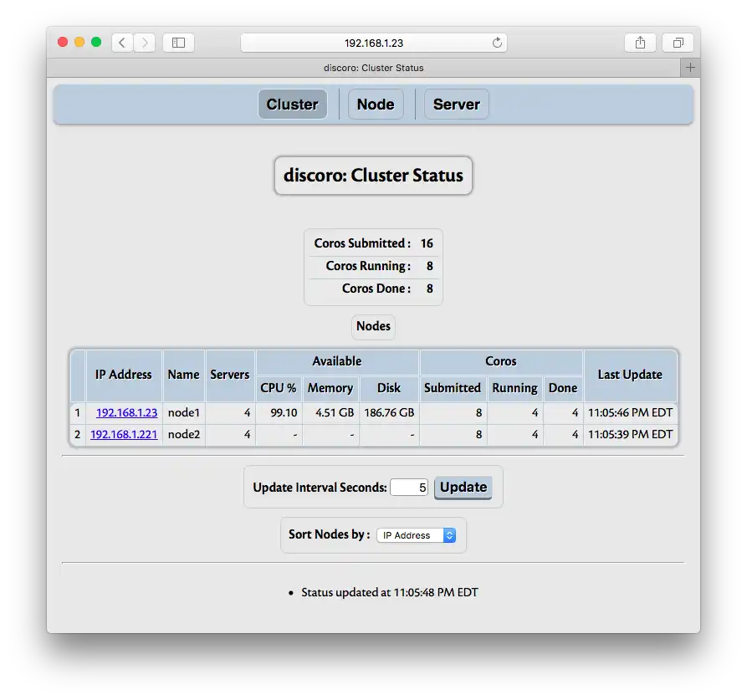Viewport: 747px width, 700px height.
Task: Click the Nodes section label
Action: click(x=373, y=326)
